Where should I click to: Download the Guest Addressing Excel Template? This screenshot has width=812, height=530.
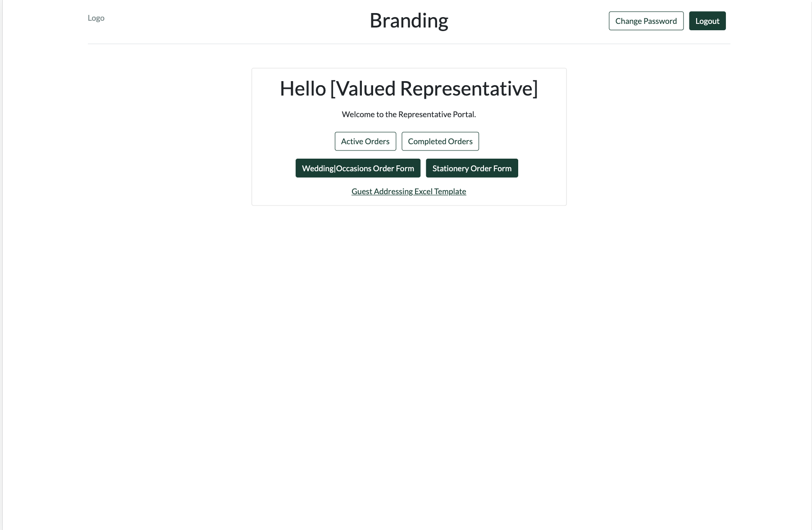409,192
